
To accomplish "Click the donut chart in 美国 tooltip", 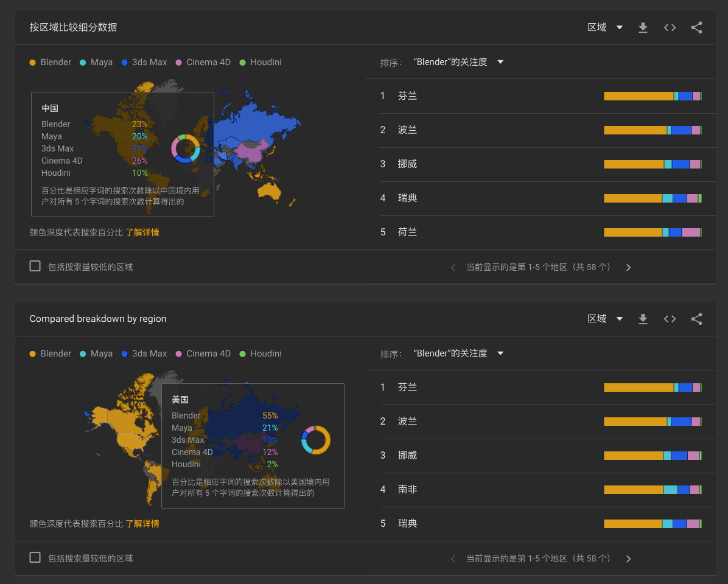I will [x=316, y=440].
